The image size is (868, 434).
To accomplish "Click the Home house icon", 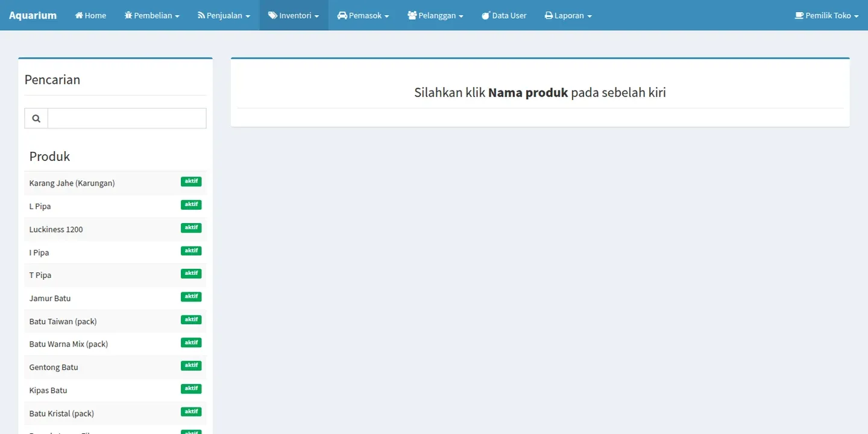I will click(x=79, y=16).
